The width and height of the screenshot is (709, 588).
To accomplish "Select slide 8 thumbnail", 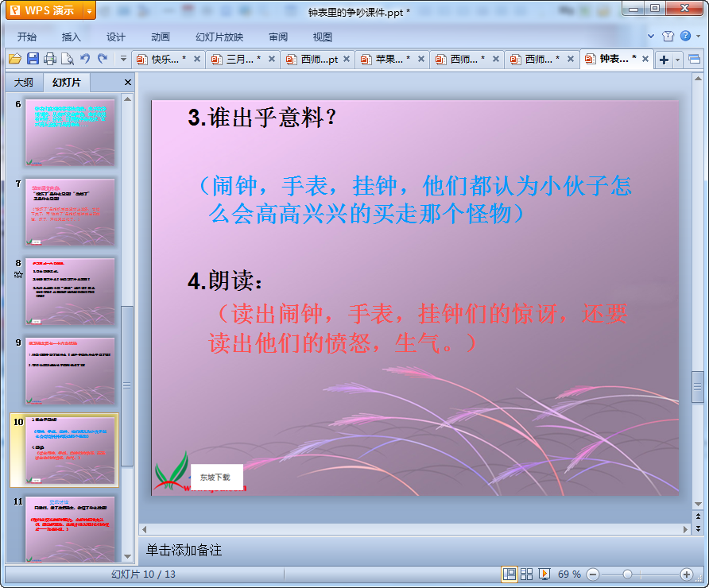I will pos(70,292).
